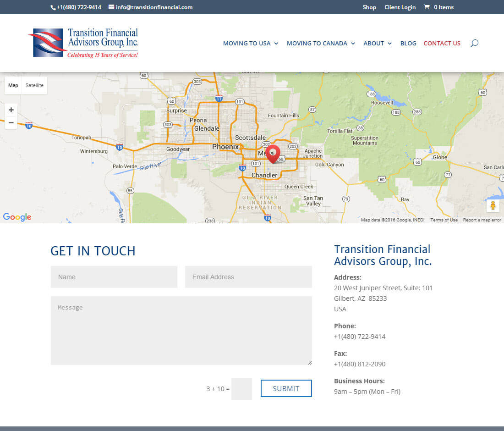Focus the Email Address field
The image size is (504, 431).
[x=248, y=277]
